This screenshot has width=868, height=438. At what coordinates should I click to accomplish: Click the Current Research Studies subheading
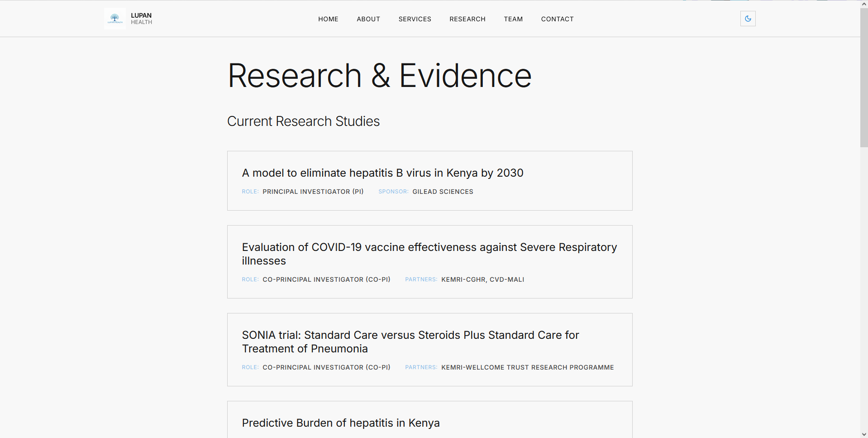[x=303, y=121]
